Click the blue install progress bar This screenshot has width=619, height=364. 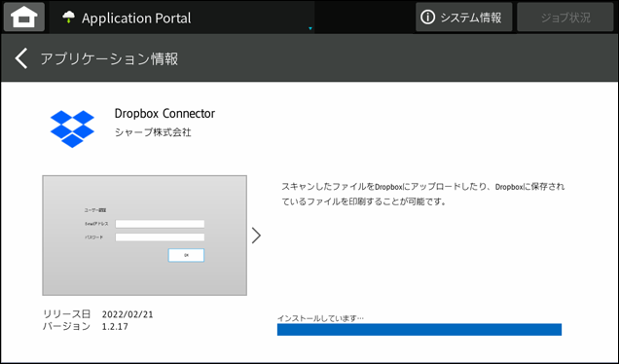click(419, 329)
